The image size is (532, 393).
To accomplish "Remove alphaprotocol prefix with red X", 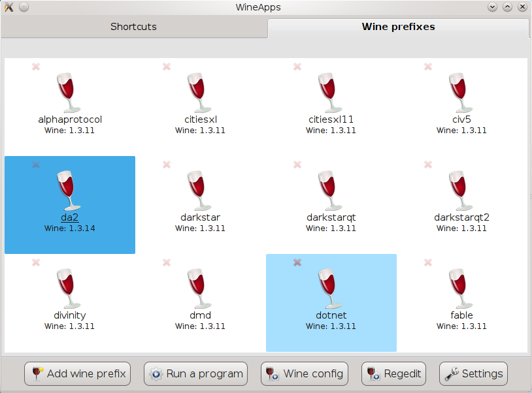I will 36,67.
